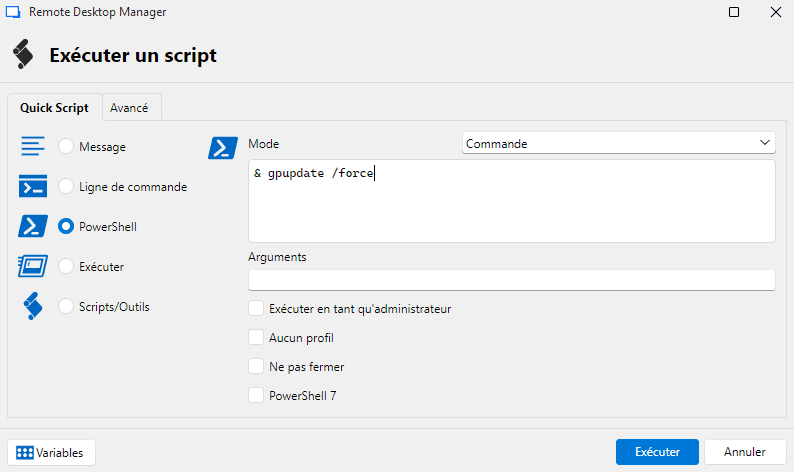Open the Variables button
The height and width of the screenshot is (472, 794).
point(51,452)
